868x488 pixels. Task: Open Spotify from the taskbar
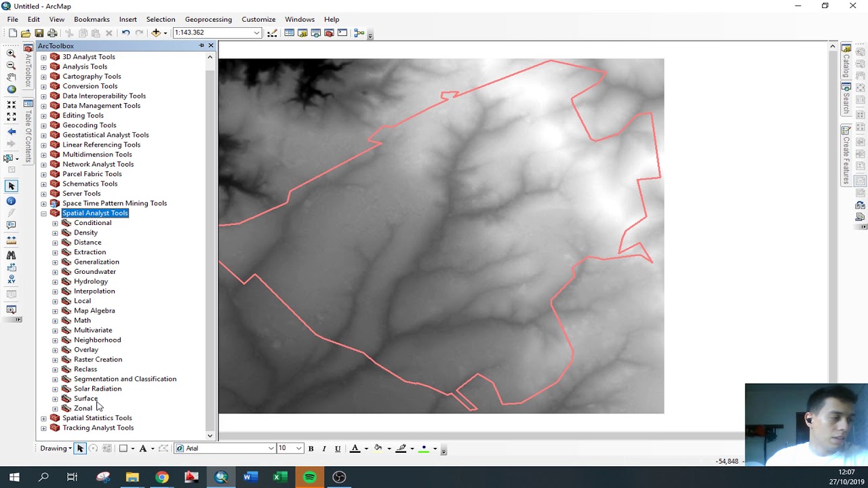tap(309, 477)
